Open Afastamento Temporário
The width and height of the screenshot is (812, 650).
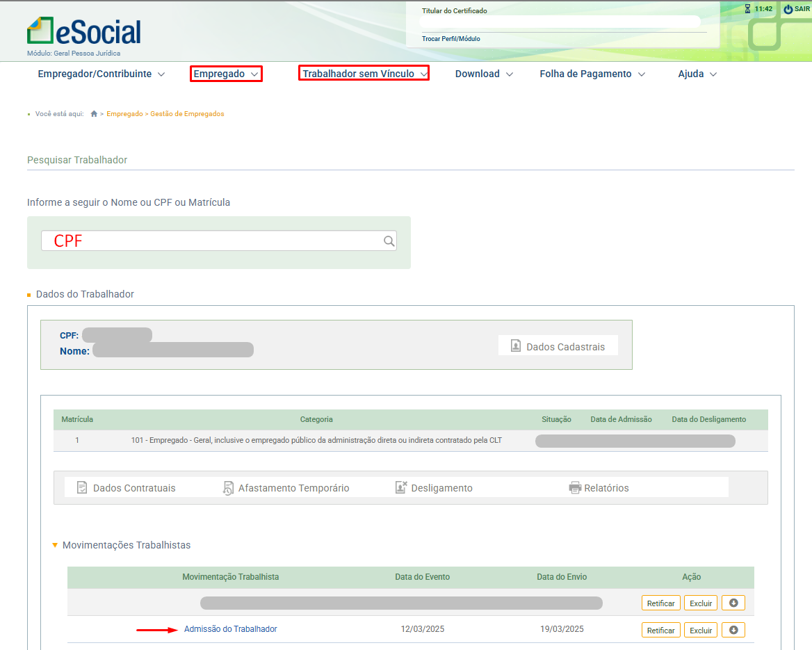tap(286, 488)
